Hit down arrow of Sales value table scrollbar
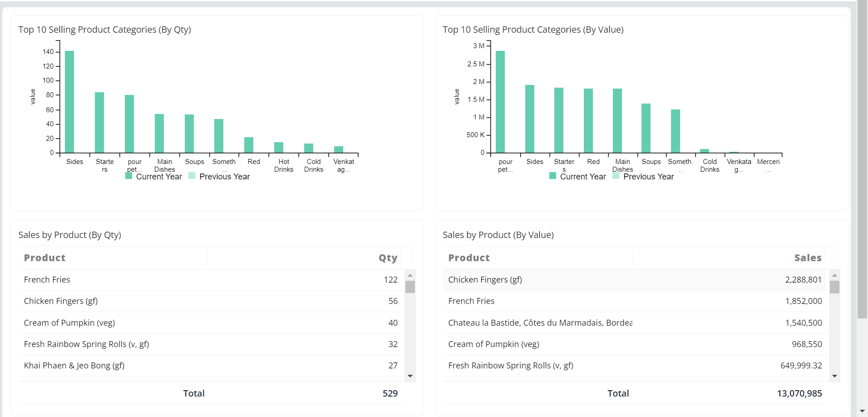The image size is (868, 417). tap(834, 376)
